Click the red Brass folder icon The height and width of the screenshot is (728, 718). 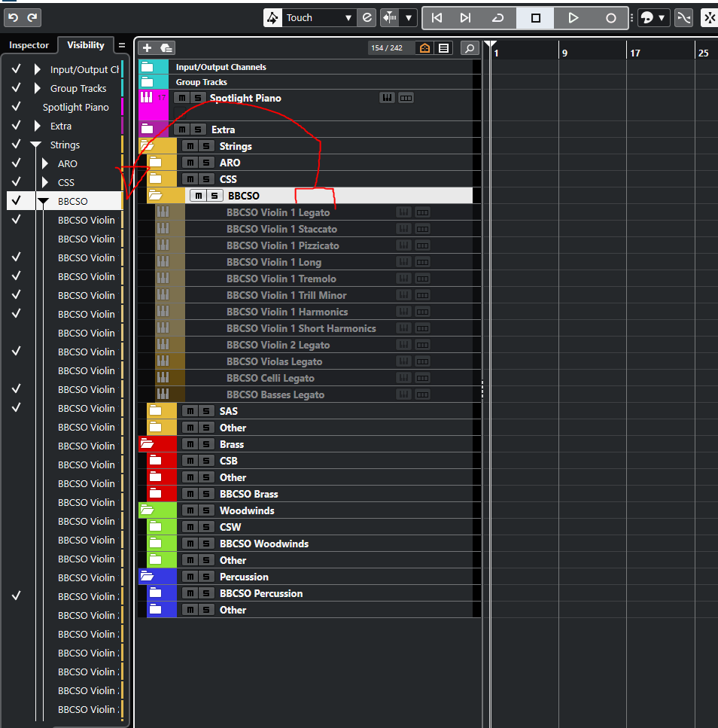click(x=147, y=444)
